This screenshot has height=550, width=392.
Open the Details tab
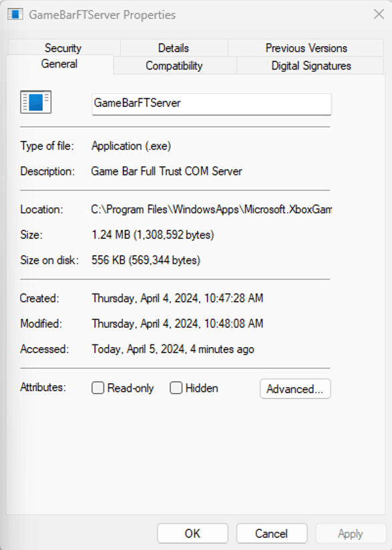(x=174, y=47)
